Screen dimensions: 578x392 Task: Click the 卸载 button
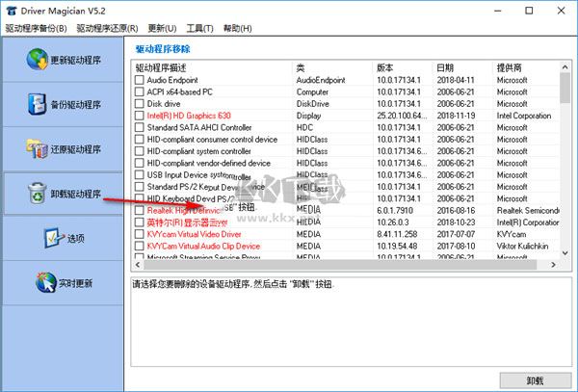pyautogui.click(x=536, y=381)
